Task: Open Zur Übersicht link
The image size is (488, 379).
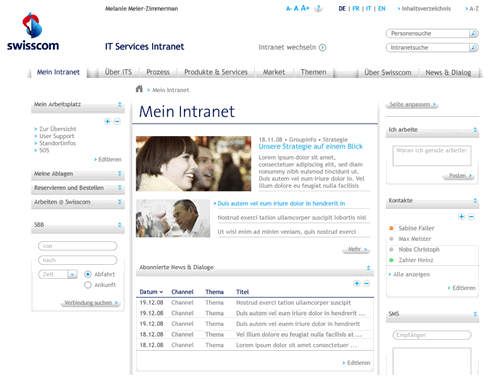Action: (58, 129)
